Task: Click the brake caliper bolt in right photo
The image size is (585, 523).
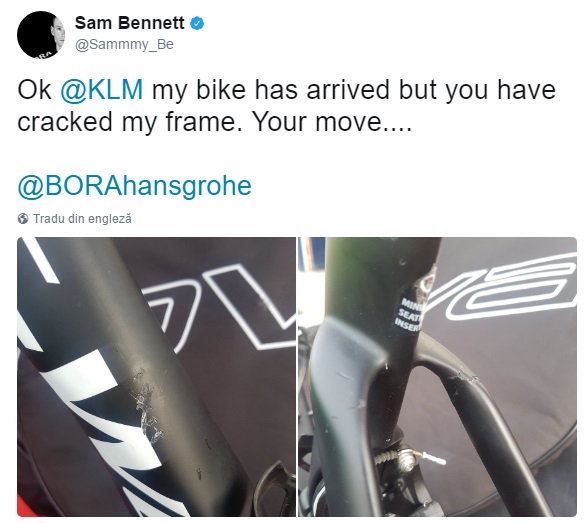Action: tap(405, 457)
